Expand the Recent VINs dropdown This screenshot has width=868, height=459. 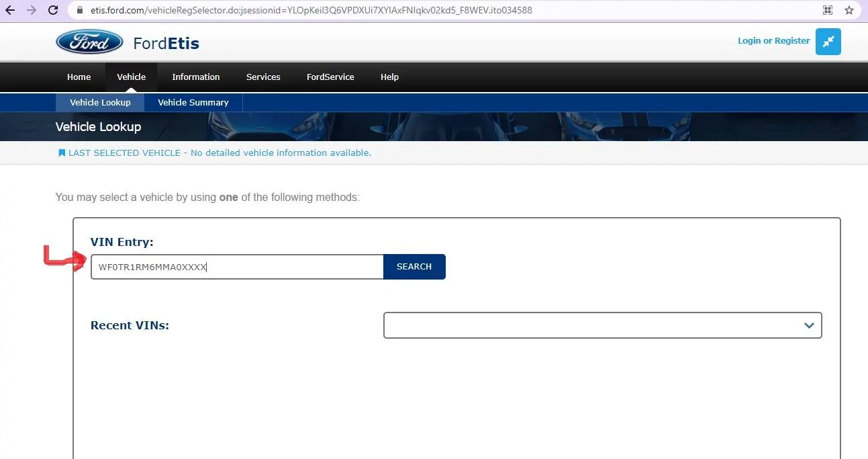pyautogui.click(x=602, y=325)
